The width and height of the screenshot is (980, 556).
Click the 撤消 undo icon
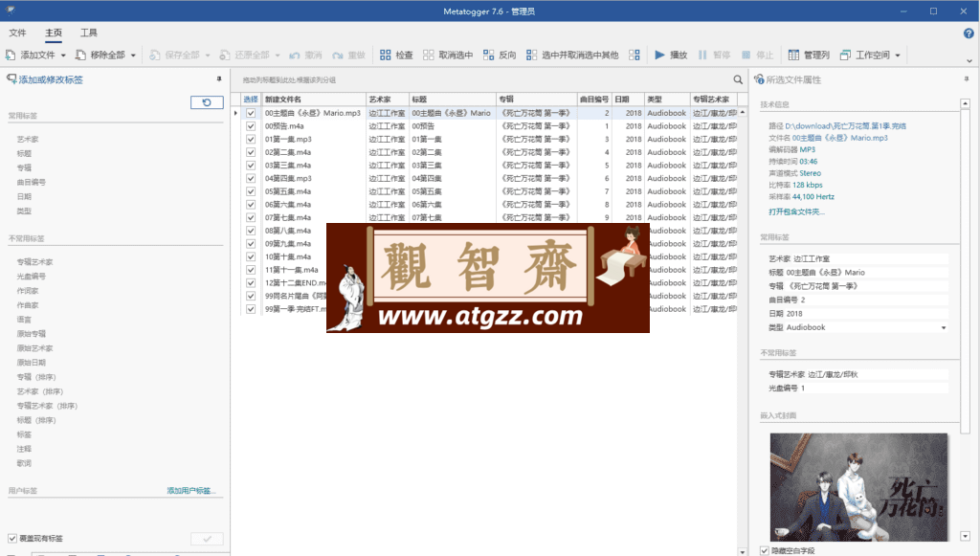[295, 55]
